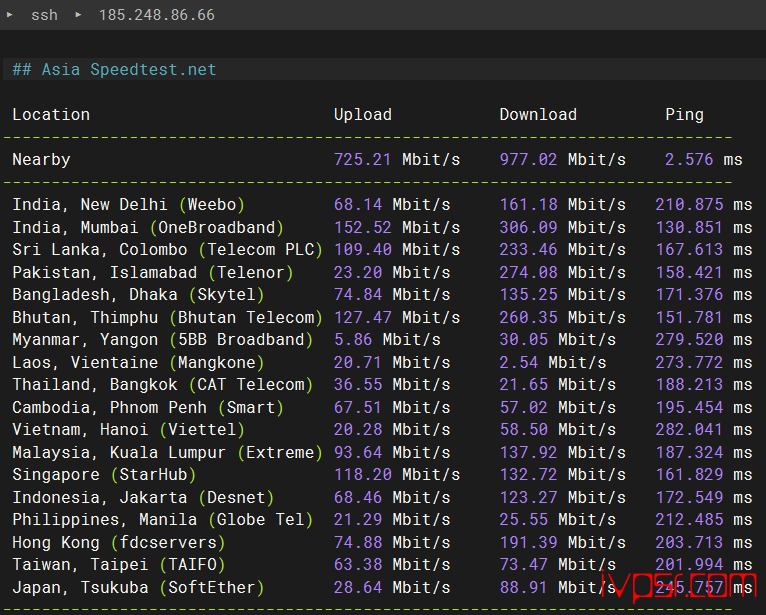
Task: Click Kuala Lumpur ping value 187.324
Action: pyautogui.click(x=689, y=452)
